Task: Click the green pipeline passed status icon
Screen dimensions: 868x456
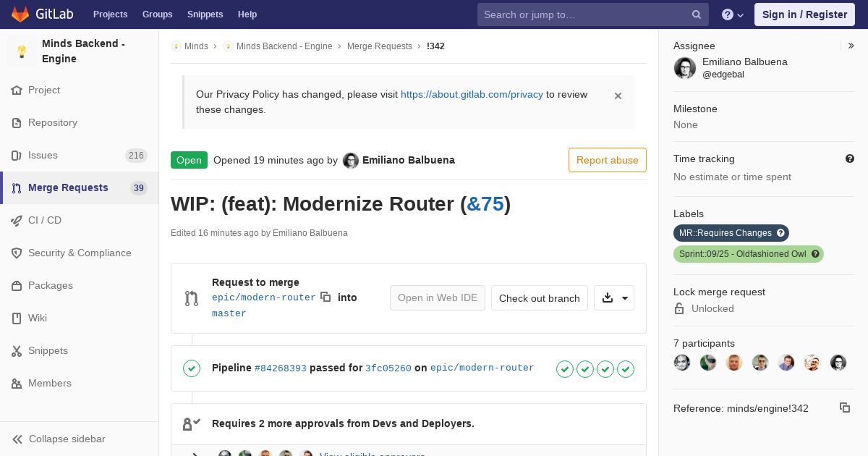Action: point(192,368)
